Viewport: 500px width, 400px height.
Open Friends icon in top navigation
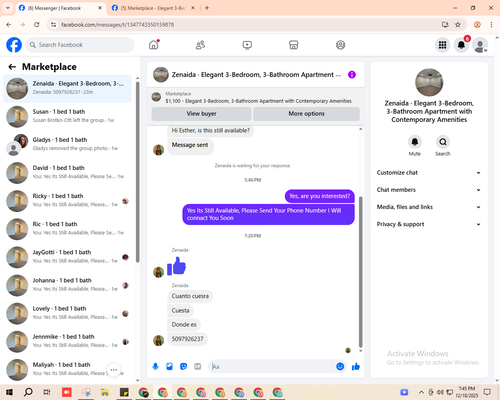pos(200,45)
